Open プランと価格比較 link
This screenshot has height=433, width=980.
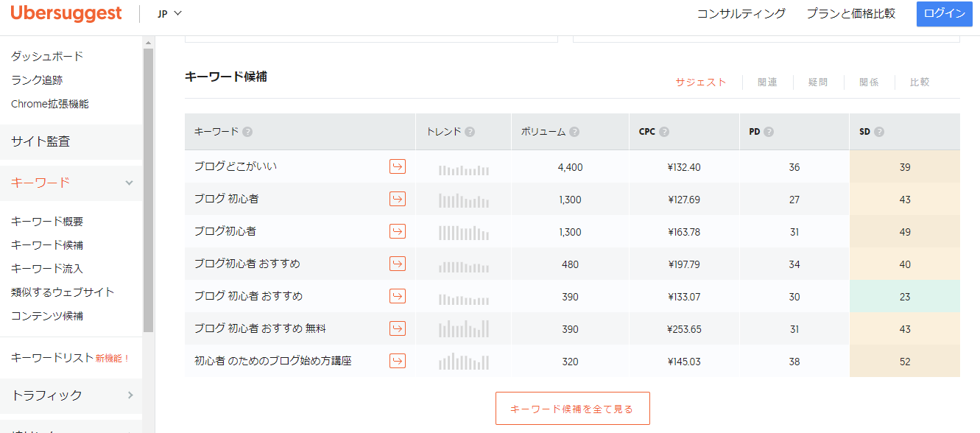point(850,13)
